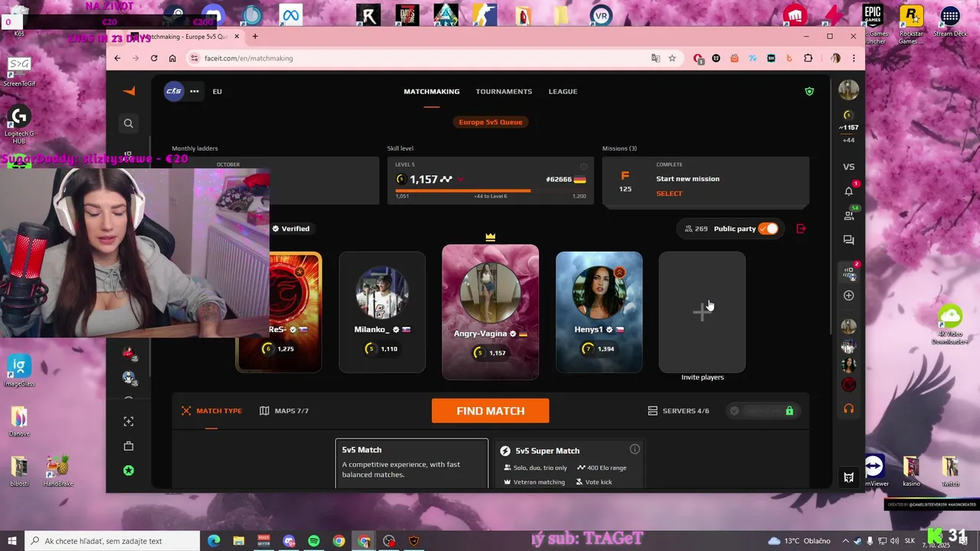Open Angry-Vagina player card
This screenshot has height=551, width=980.
coord(490,312)
